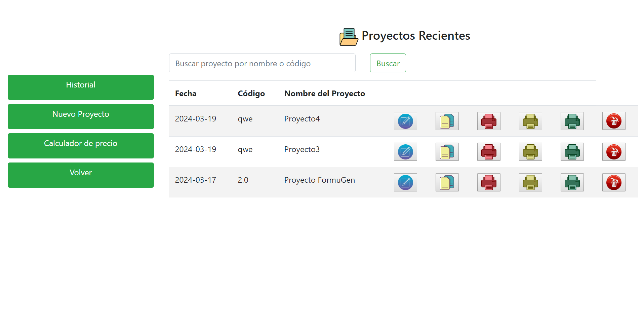Viewport: 644px width, 325px height.
Task: Delete Proyecto3 with the red trash icon
Action: pos(614,152)
